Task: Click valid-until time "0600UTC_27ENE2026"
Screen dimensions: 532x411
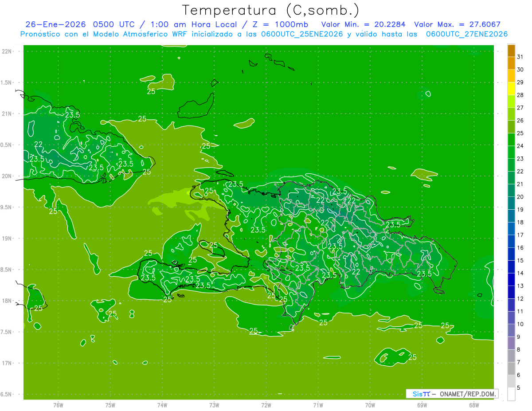Action: 467,34
